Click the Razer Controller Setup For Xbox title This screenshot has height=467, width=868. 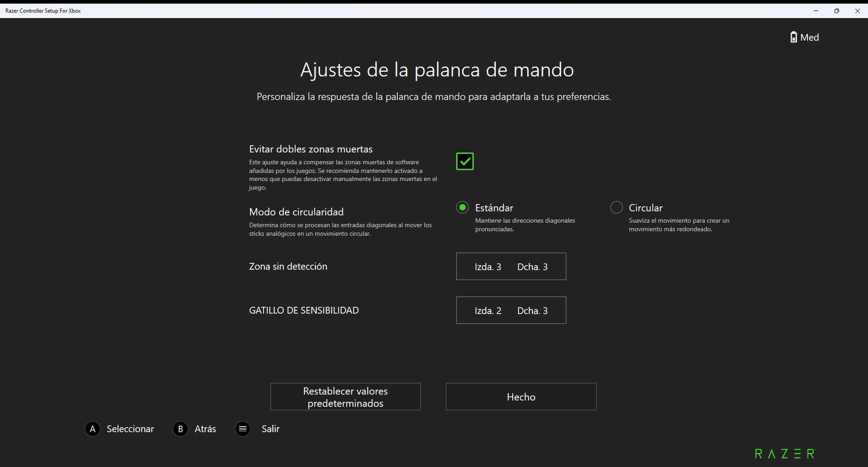click(42, 10)
